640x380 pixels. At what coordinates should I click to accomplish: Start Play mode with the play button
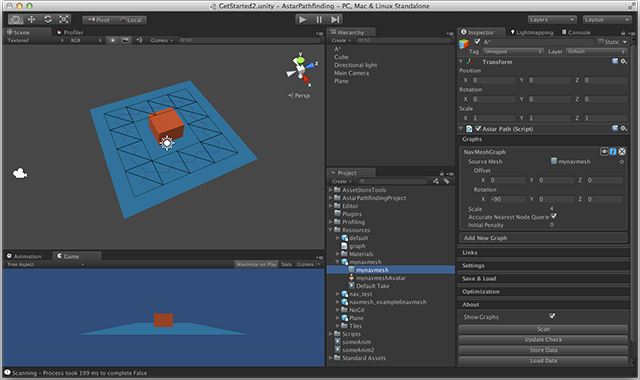click(302, 20)
